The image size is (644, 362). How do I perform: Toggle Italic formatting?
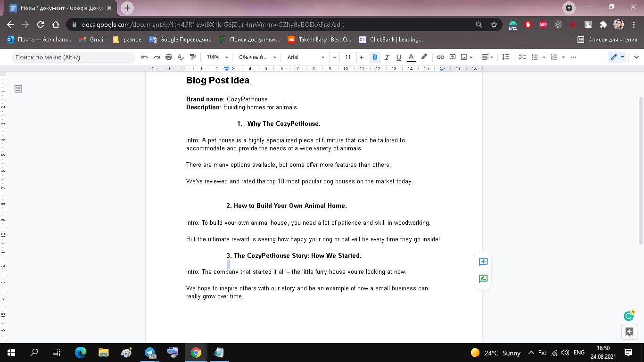387,57
